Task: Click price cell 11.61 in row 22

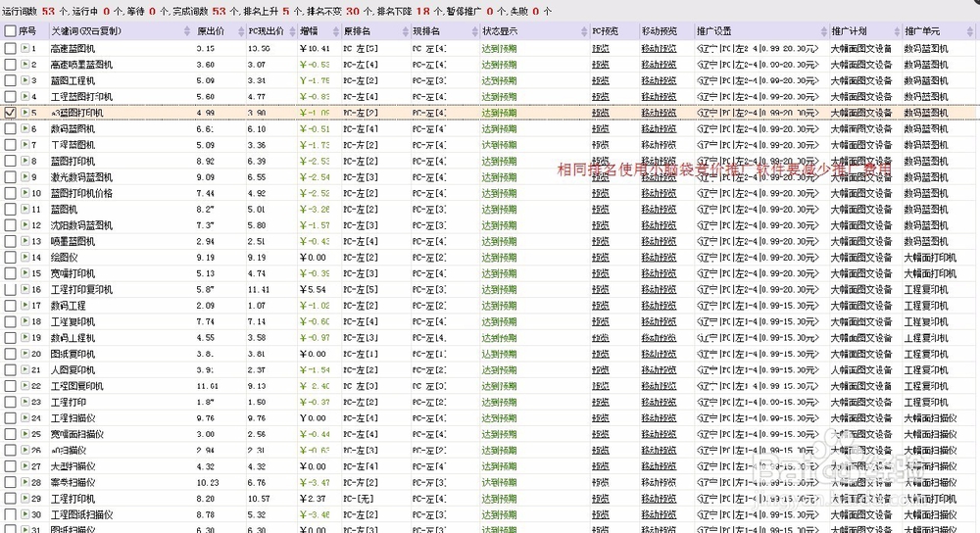Action: (x=207, y=386)
